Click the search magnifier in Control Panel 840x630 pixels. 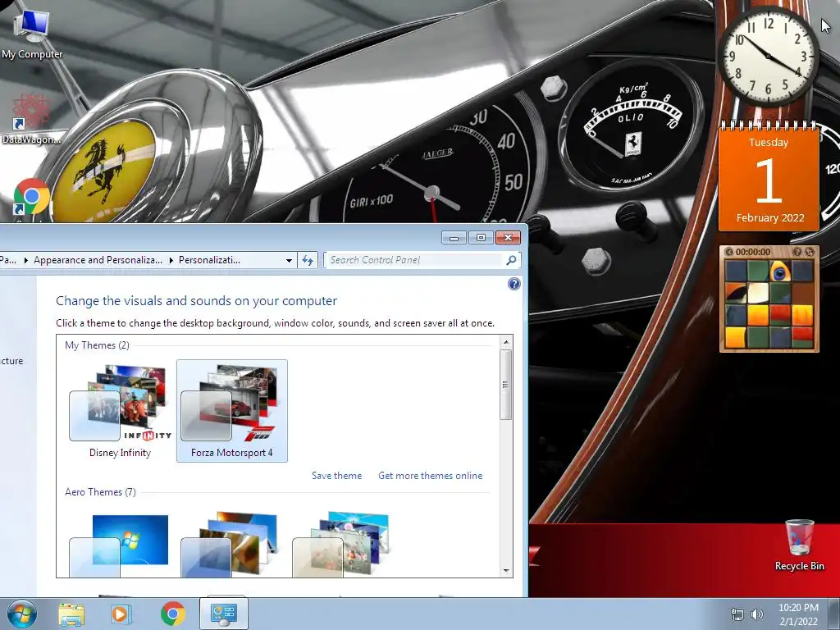click(511, 260)
